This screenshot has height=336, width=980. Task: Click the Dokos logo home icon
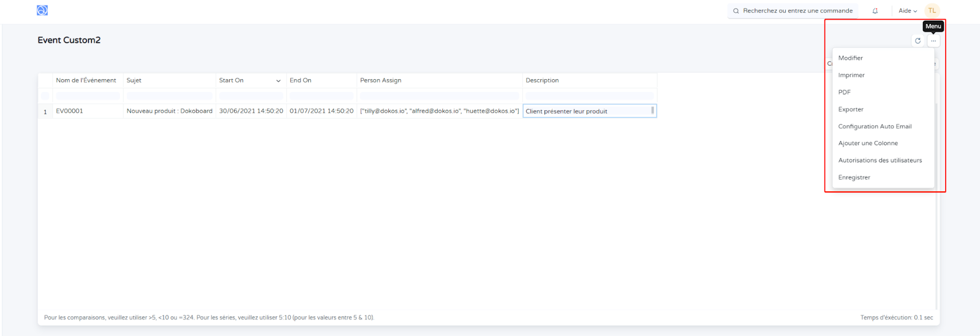click(42, 10)
